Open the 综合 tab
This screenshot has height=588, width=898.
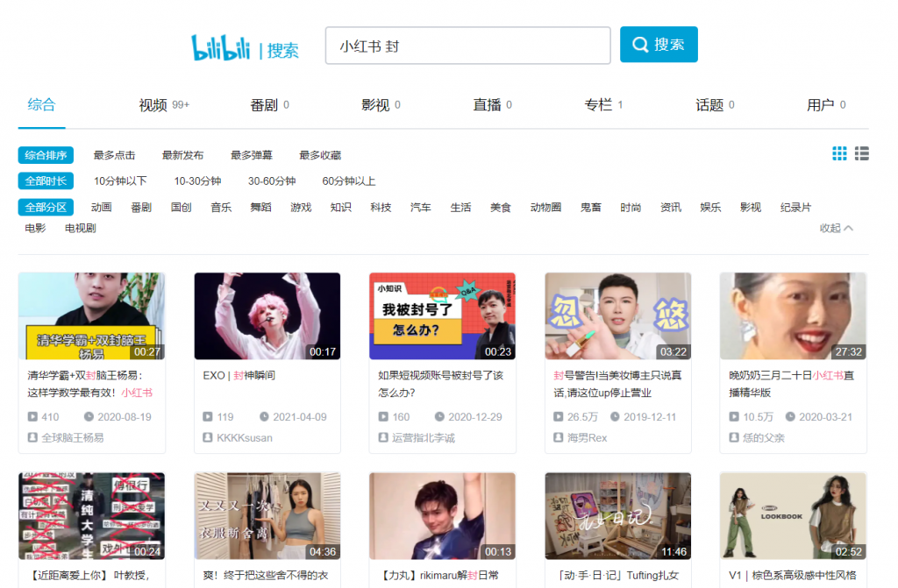point(42,105)
